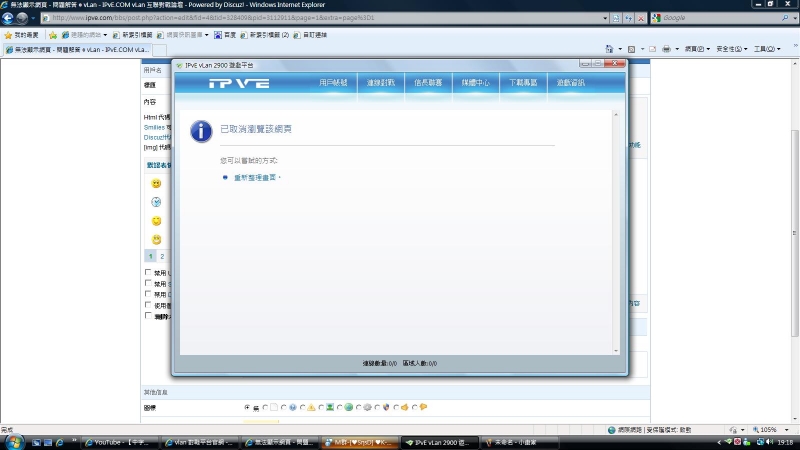Expand the address bar history dropdown
Image resolution: width=800 pixels, height=450 pixels.
605,18
